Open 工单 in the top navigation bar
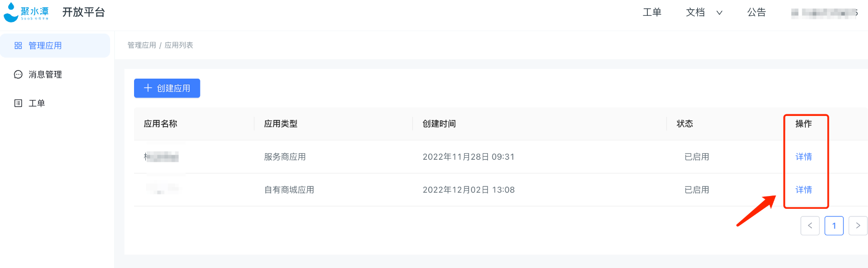Image resolution: width=868 pixels, height=268 pixels. pos(652,12)
